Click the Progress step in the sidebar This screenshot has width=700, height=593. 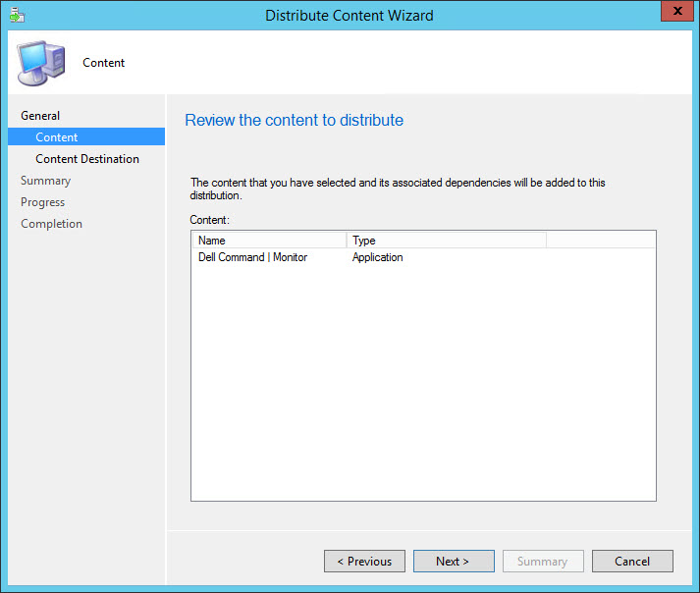tap(42, 202)
